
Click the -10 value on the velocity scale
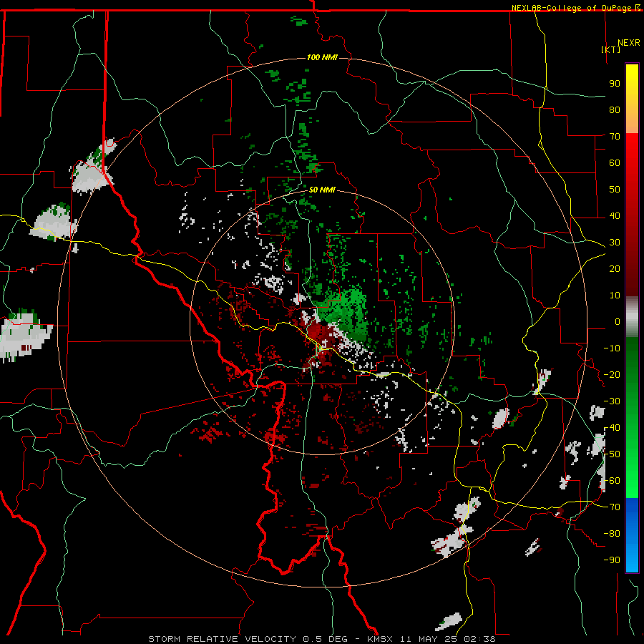click(x=612, y=348)
